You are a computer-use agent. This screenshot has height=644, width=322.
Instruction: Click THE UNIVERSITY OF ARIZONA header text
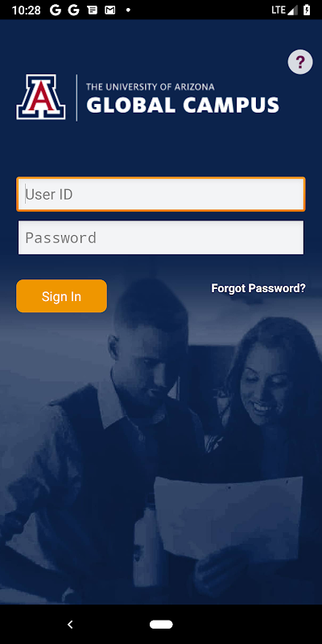(151, 87)
